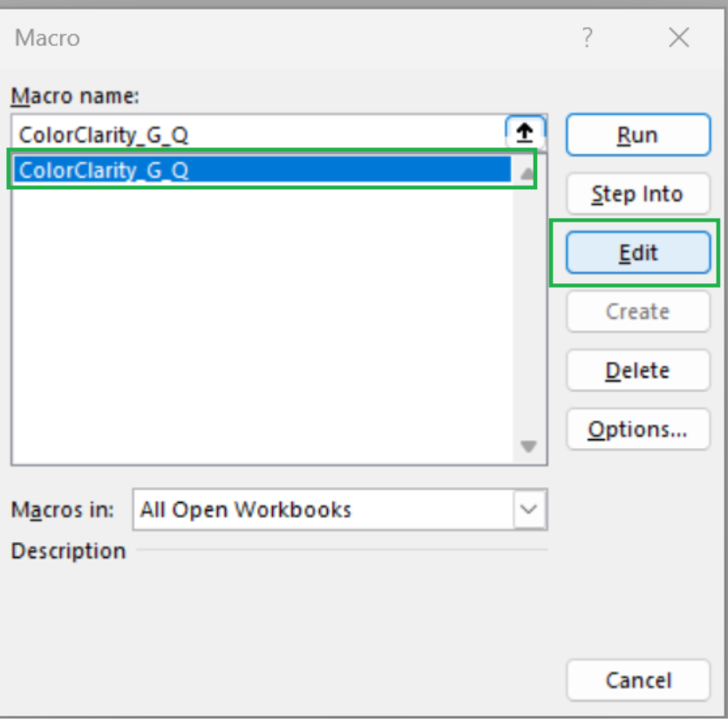728x719 pixels.
Task: Click the collapse dialog arrow icon
Action: 525,132
